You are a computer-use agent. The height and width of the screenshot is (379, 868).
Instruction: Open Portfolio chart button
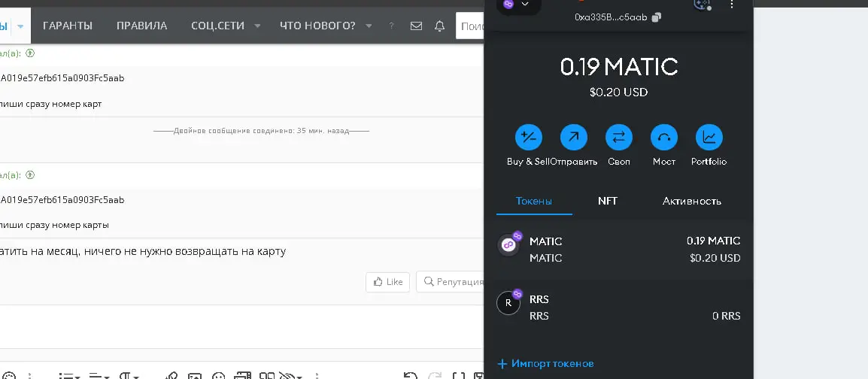709,137
